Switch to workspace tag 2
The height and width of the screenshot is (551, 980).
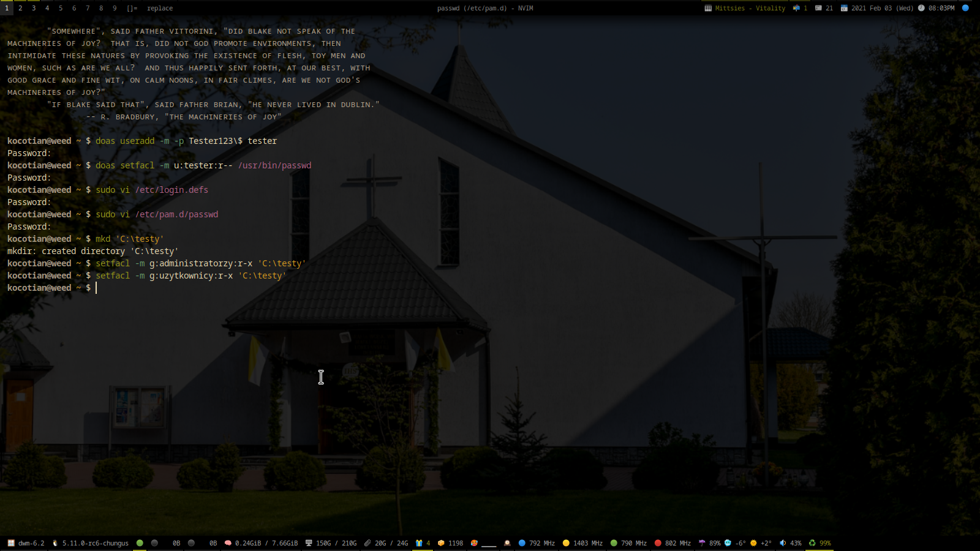(20, 8)
